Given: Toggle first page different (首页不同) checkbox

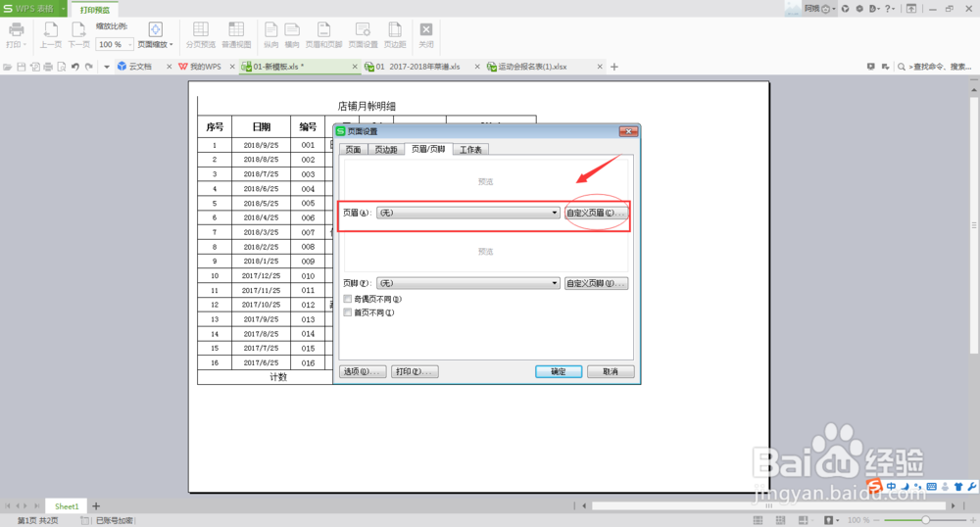Looking at the screenshot, I should [x=348, y=312].
